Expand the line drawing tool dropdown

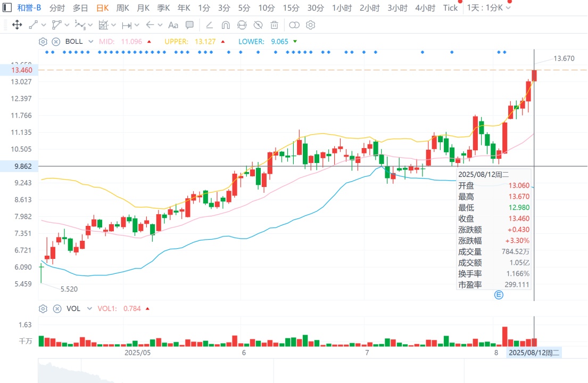tap(44, 25)
